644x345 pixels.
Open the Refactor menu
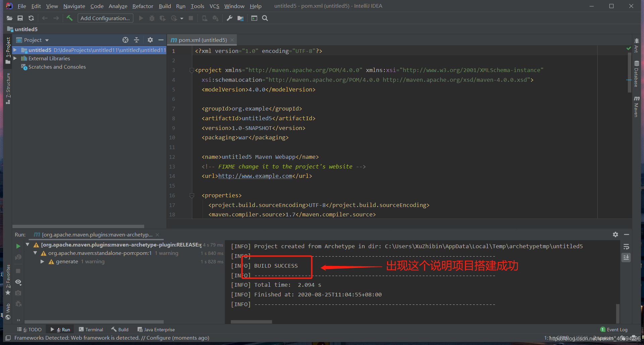[143, 6]
